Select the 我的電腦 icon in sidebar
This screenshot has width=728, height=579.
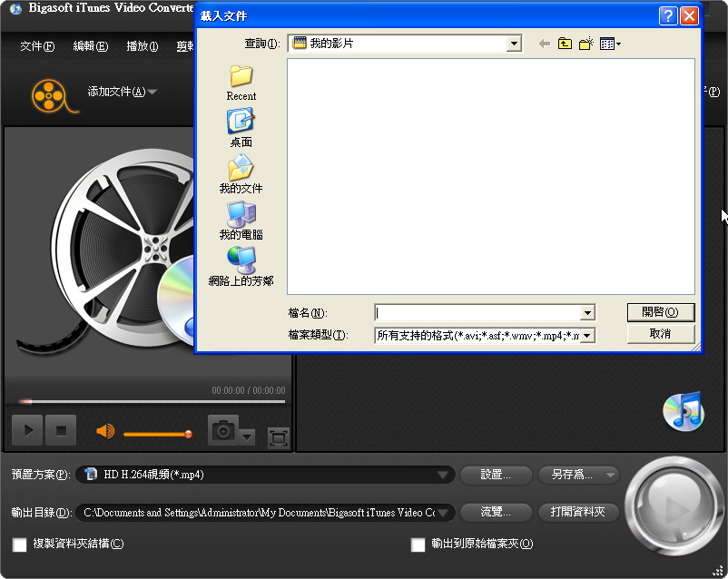pos(241,215)
